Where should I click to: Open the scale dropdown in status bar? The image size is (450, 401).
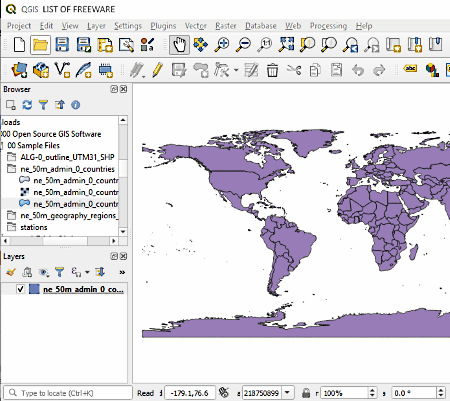[x=287, y=393]
